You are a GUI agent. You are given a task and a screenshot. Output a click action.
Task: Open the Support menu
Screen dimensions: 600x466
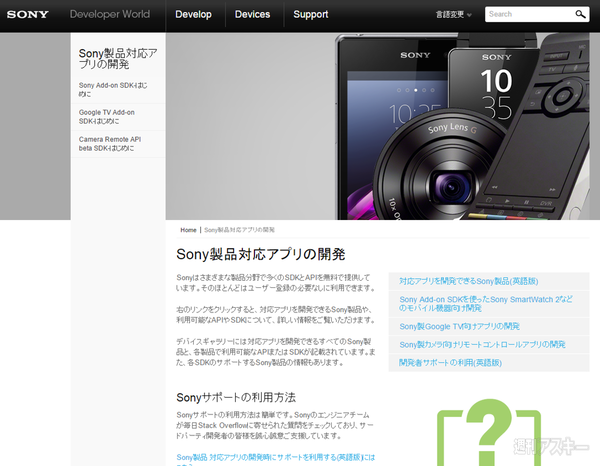point(311,15)
